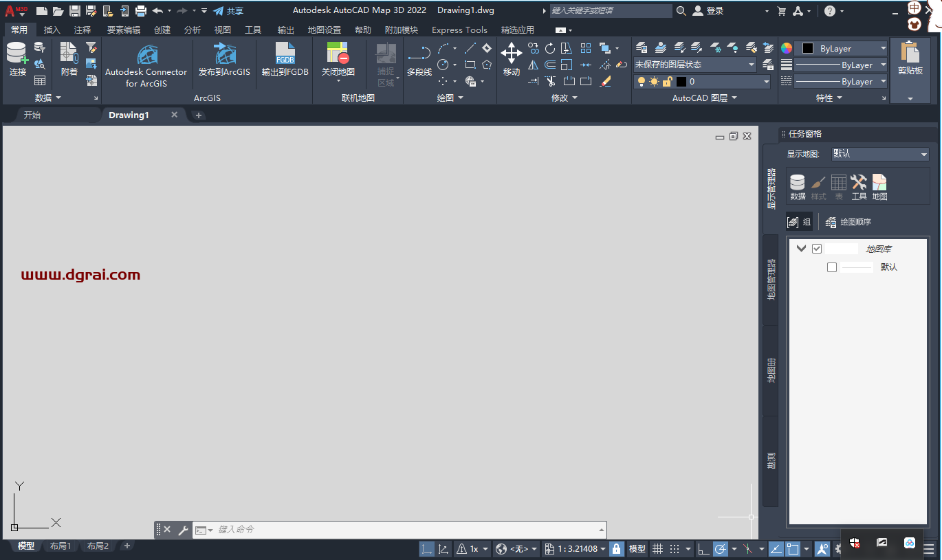Select the arc draw tool
This screenshot has width=942, height=560.
point(443,48)
